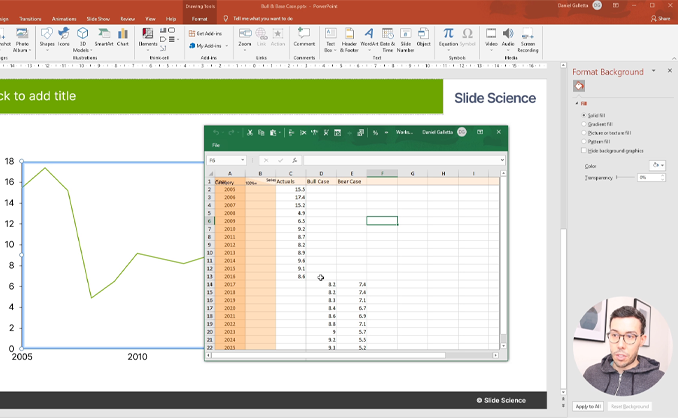Viewport: 678px width, 418px height.
Task: Open the My Add-ins dropdown arrow
Action: coord(227,46)
